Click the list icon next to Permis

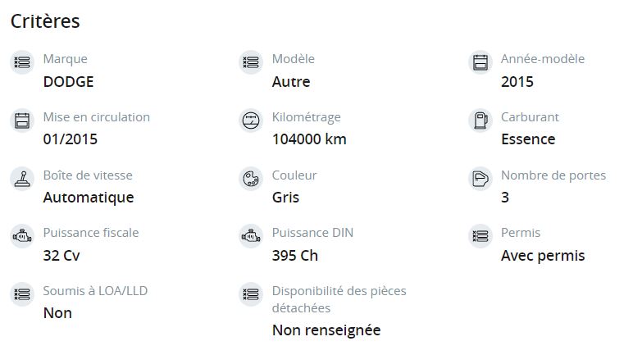click(480, 236)
